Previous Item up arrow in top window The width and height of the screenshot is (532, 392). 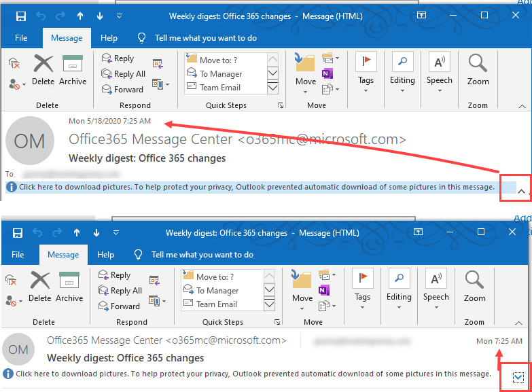point(80,16)
